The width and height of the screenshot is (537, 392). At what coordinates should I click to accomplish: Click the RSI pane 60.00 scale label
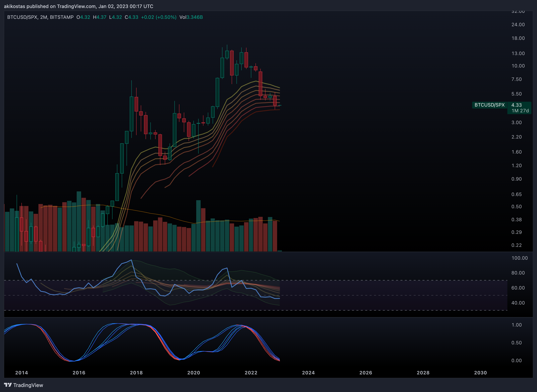[518, 288]
